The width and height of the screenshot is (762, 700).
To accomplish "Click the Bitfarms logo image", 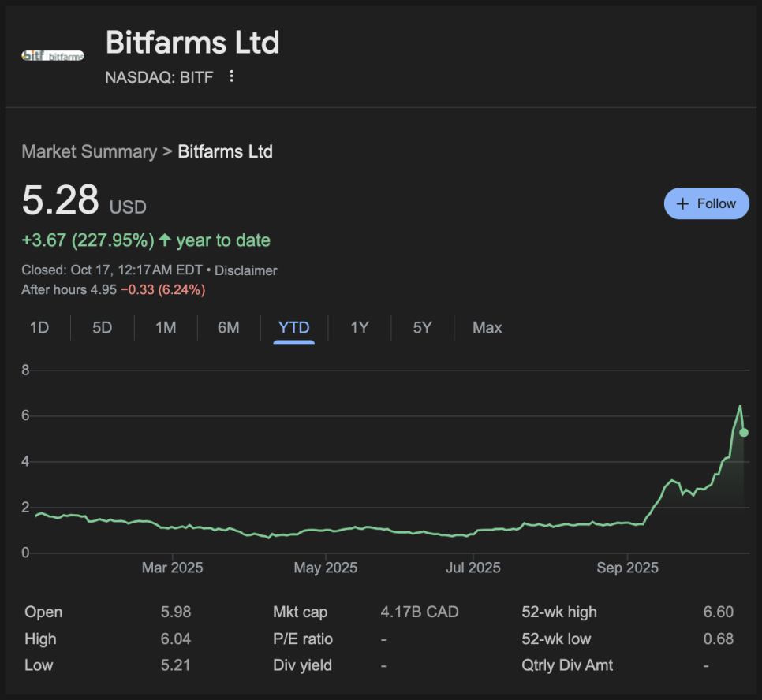I will click(53, 56).
